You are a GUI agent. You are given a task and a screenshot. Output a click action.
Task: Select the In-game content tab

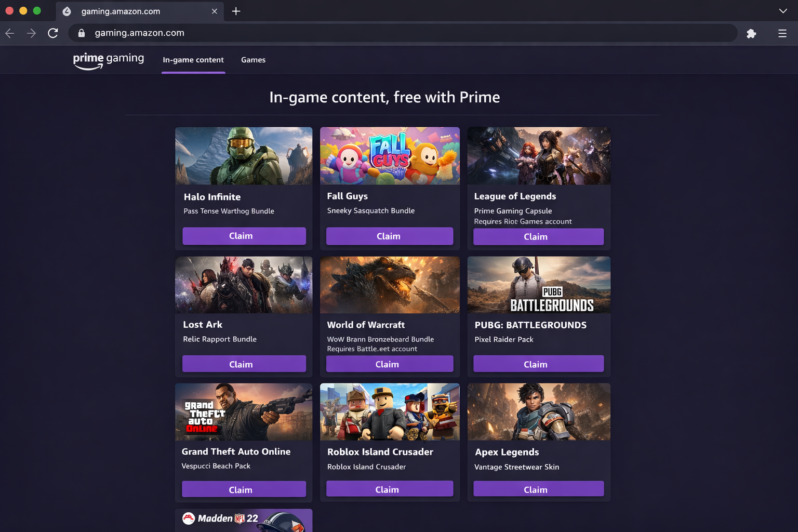pyautogui.click(x=193, y=60)
